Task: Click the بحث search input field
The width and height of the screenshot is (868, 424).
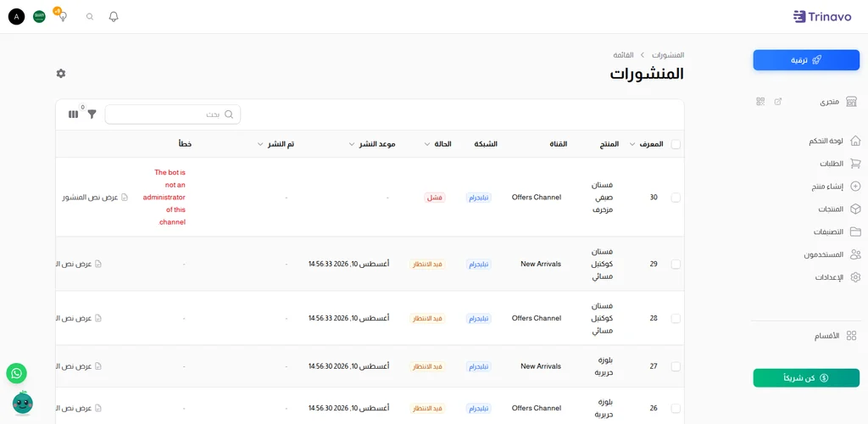Action: coord(173,114)
